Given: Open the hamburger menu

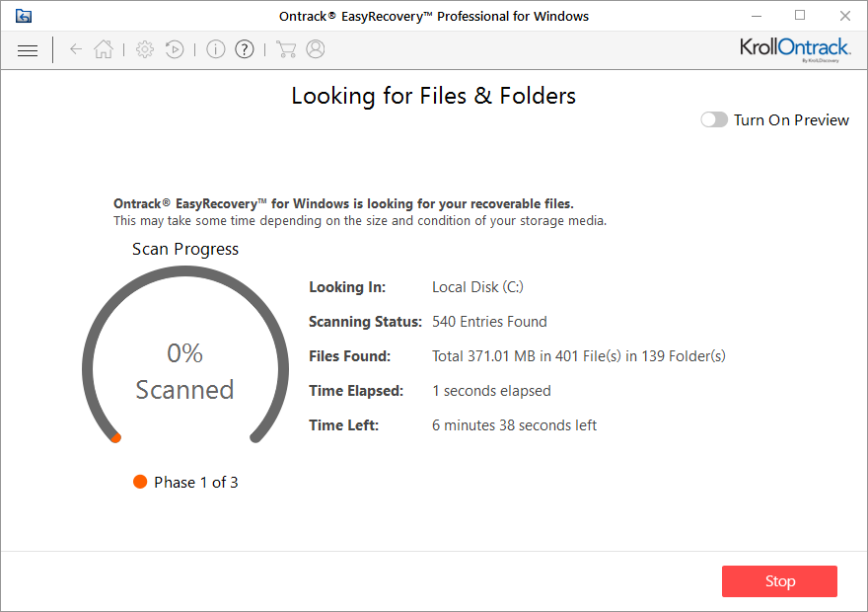Looking at the screenshot, I should click(x=28, y=50).
